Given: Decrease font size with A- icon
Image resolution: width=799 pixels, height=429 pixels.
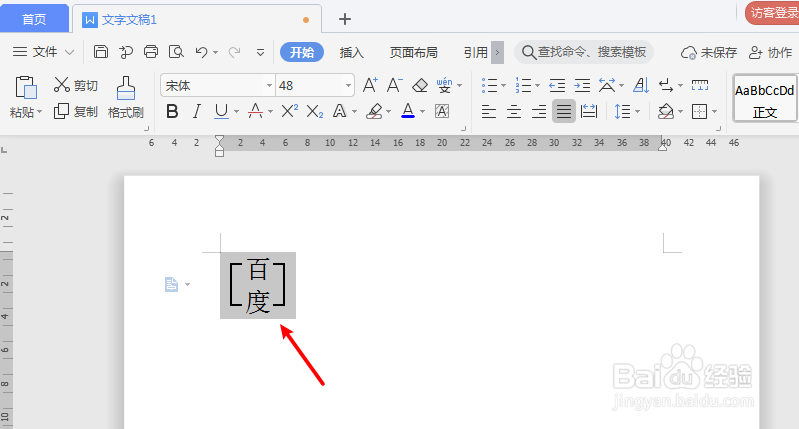Looking at the screenshot, I should [394, 85].
